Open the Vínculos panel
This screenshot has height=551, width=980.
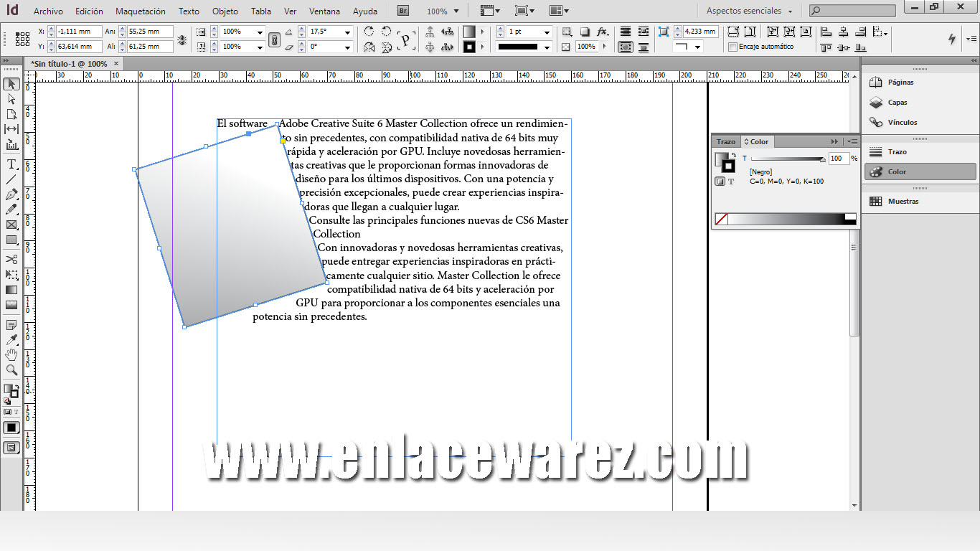[903, 123]
